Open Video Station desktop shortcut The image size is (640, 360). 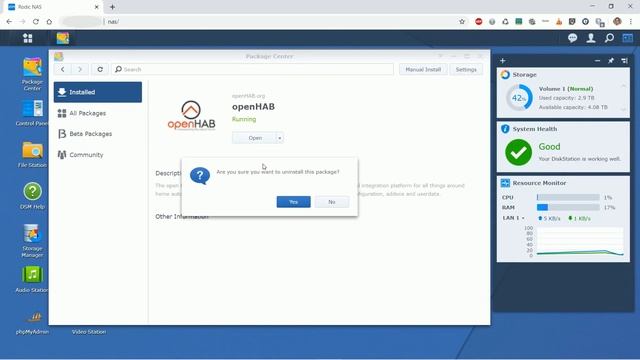click(89, 332)
